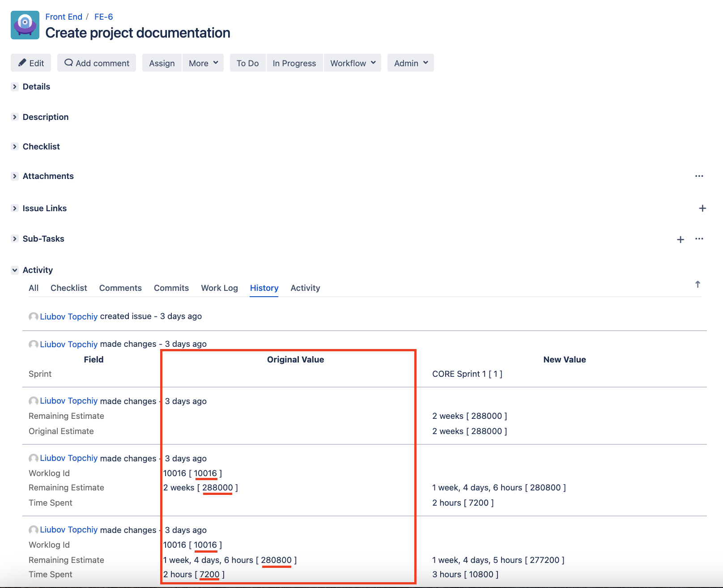The width and height of the screenshot is (723, 588).
Task: Transition issue to In Progress
Action: [x=294, y=63]
